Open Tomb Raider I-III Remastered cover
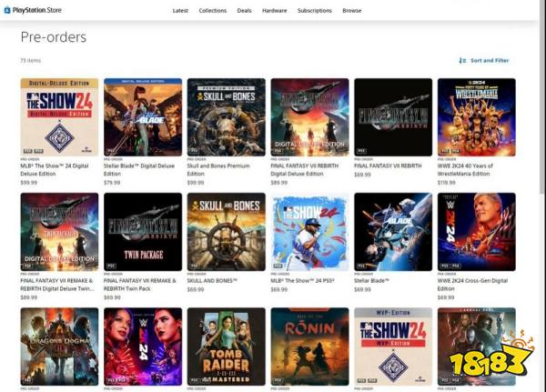Image resolution: width=546 pixels, height=392 pixels. (x=227, y=347)
